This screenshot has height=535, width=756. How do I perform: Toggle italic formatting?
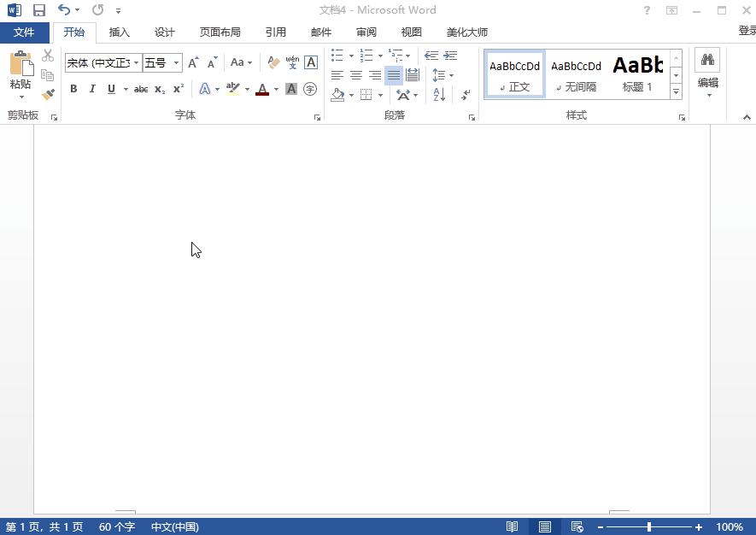click(x=91, y=88)
